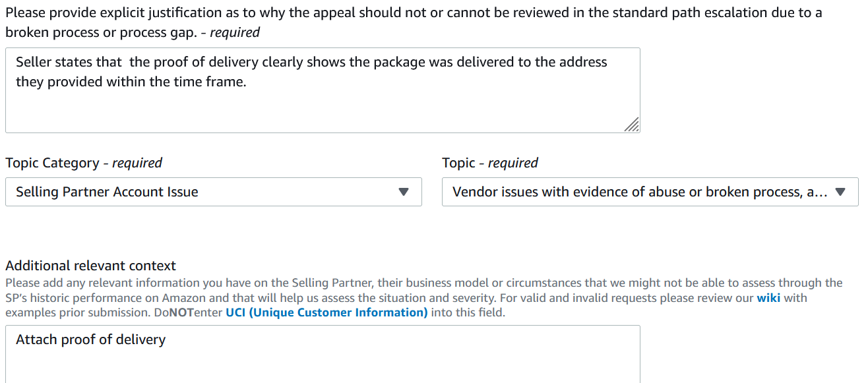This screenshot has width=868, height=383.
Task: Click the Topic Category dropdown arrow
Action: pos(404,192)
